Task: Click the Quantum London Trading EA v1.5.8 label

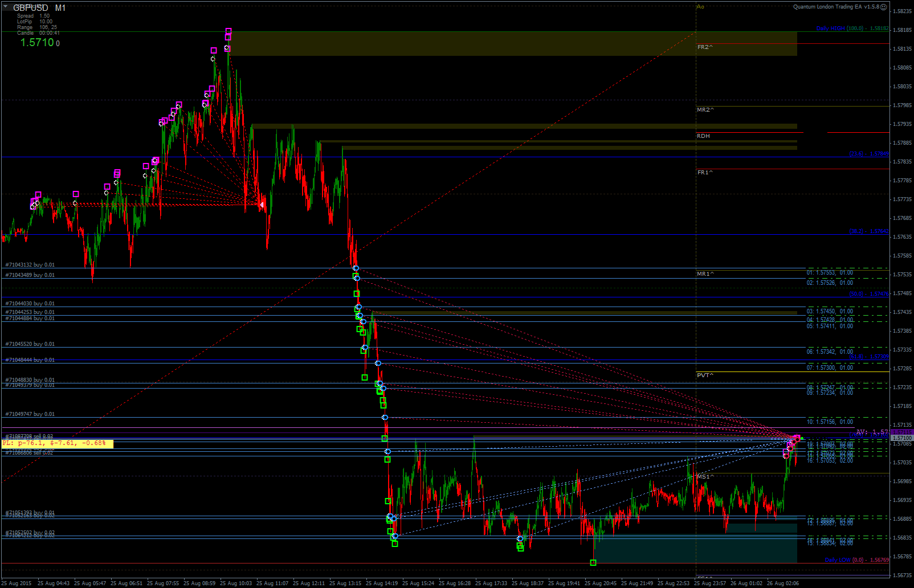Action: tap(836, 7)
